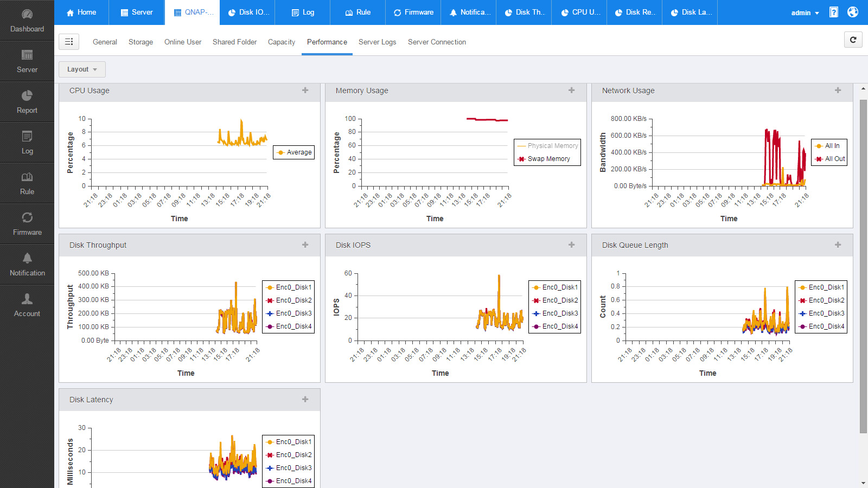Switch to the Home top tab
868x488 pixels.
(x=81, y=12)
